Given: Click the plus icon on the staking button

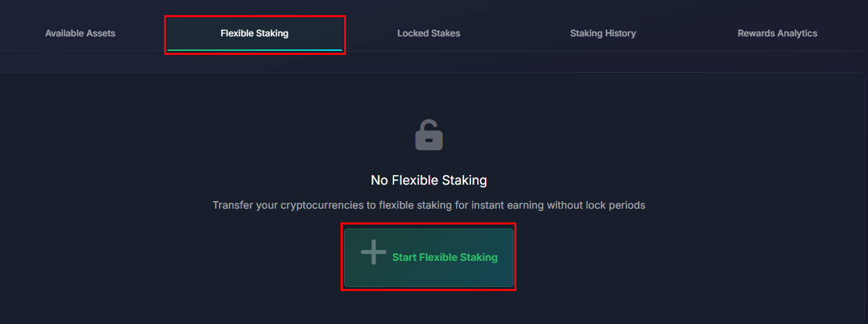Looking at the screenshot, I should [x=374, y=253].
